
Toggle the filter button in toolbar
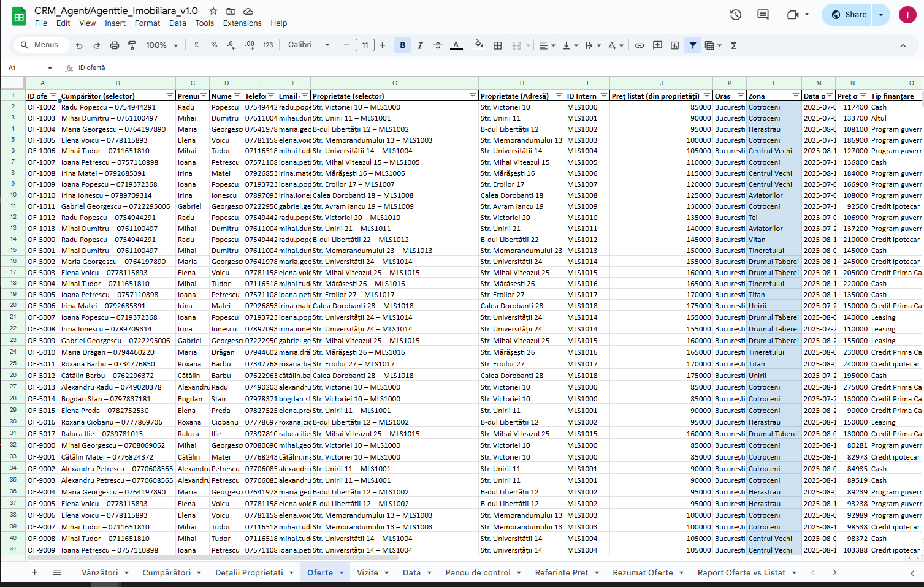click(x=692, y=45)
